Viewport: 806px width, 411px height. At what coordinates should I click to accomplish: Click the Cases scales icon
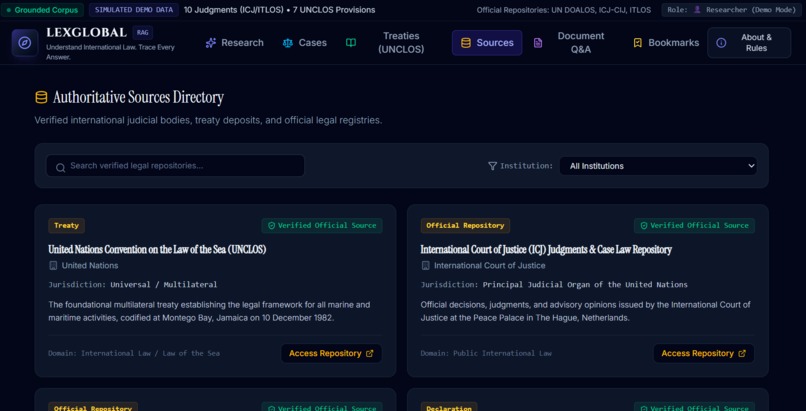coord(288,43)
